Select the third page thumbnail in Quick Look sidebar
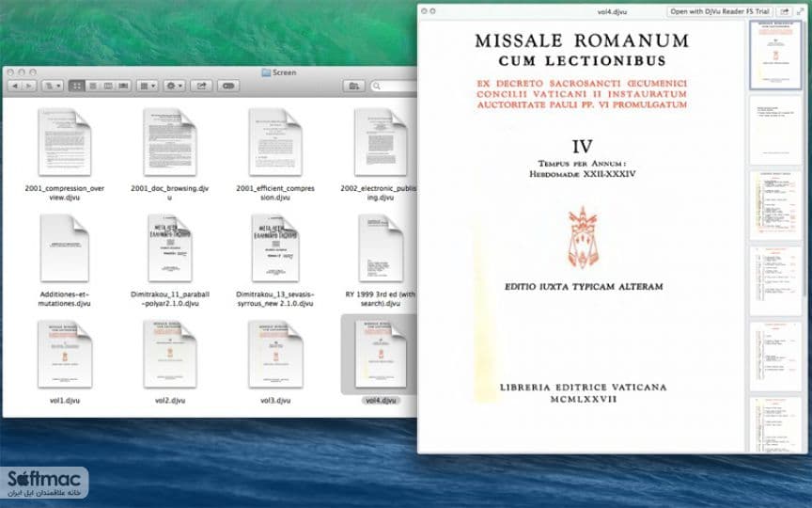Image resolution: width=812 pixels, height=508 pixels. (x=775, y=205)
